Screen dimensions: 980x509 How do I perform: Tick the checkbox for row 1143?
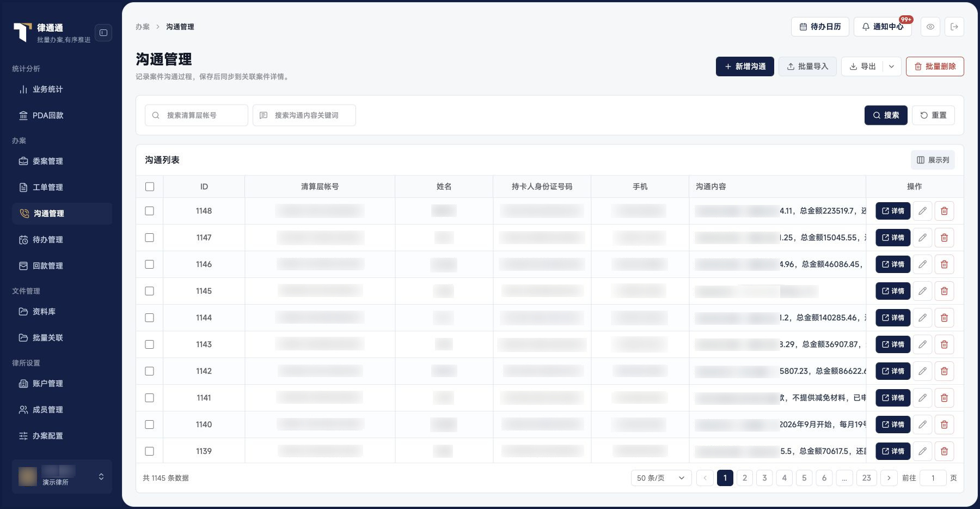pos(150,344)
